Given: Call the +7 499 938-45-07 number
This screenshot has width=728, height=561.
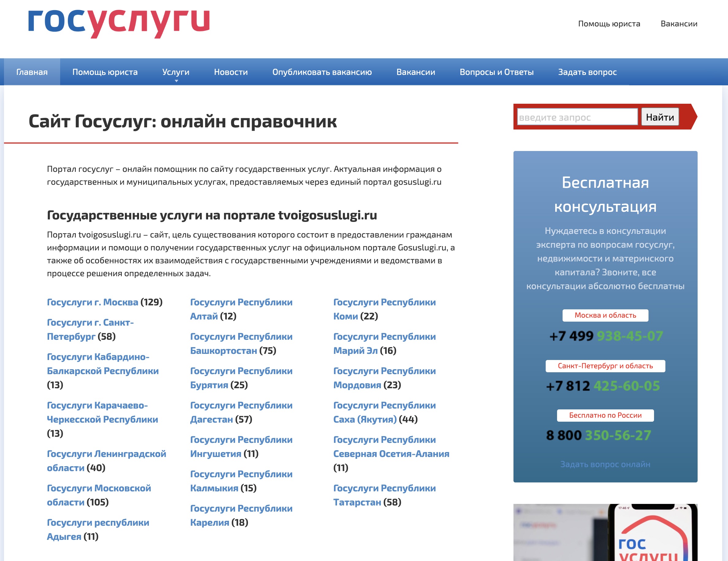Looking at the screenshot, I should point(606,336).
